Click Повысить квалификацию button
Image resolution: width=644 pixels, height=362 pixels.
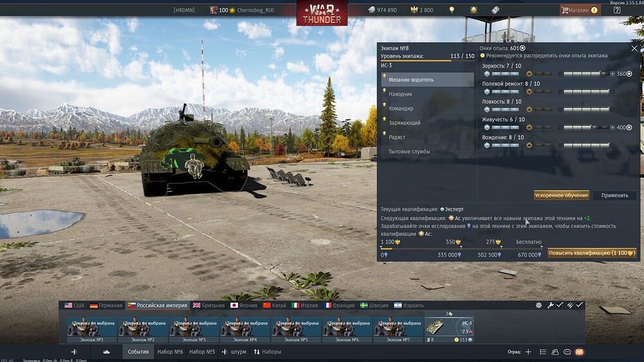pyautogui.click(x=592, y=253)
